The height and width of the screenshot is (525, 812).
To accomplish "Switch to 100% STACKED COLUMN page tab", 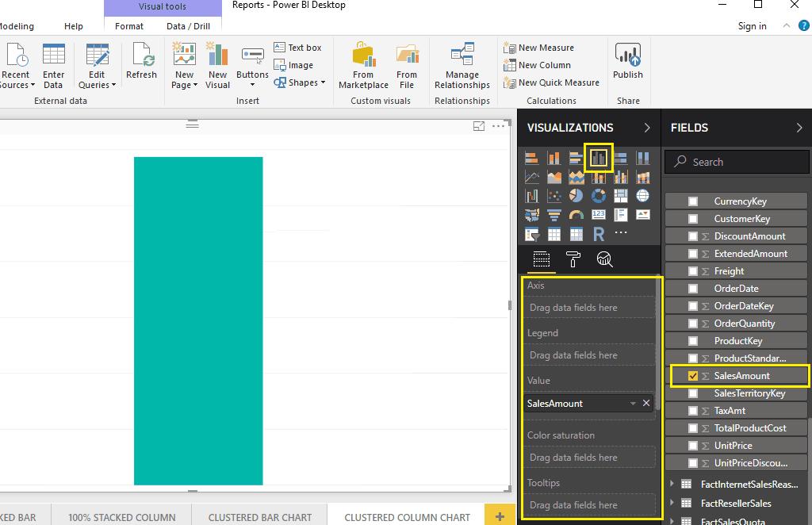I will tap(122, 517).
